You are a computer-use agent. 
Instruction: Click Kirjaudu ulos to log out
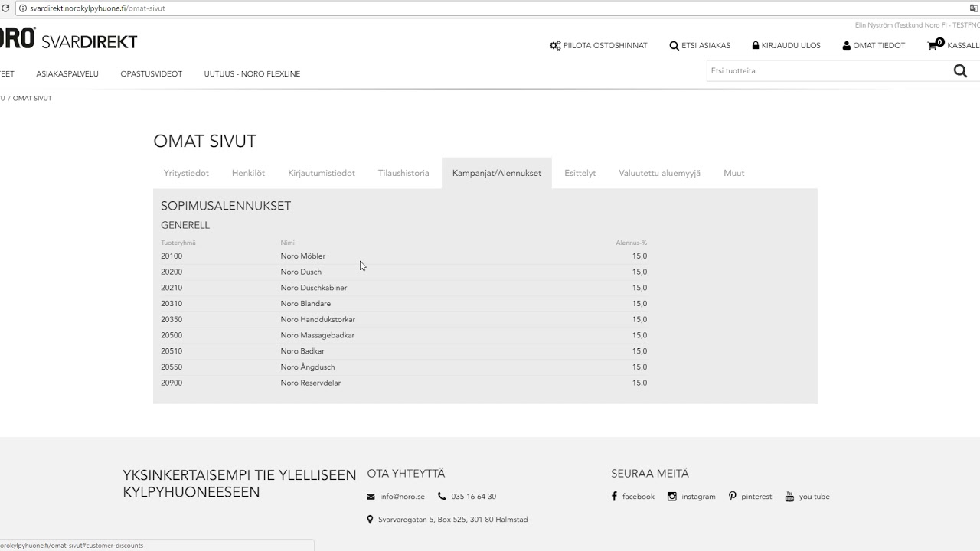pos(786,45)
